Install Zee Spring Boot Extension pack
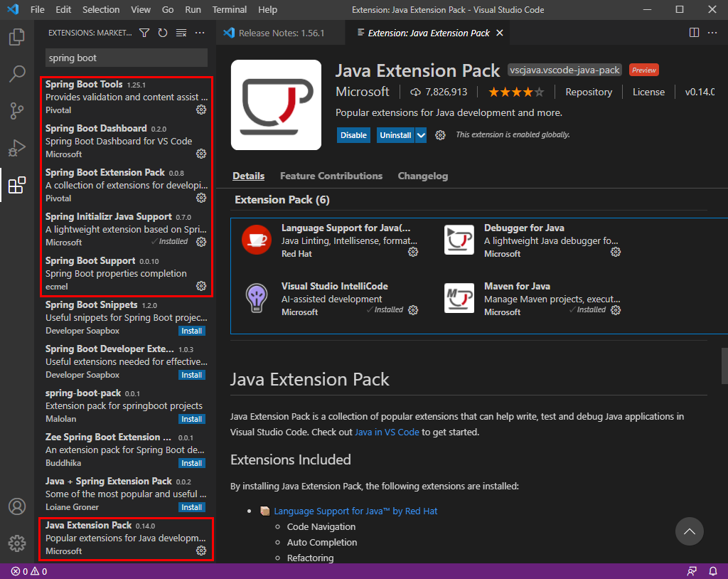Screen dimensions: 728x579 coord(192,463)
